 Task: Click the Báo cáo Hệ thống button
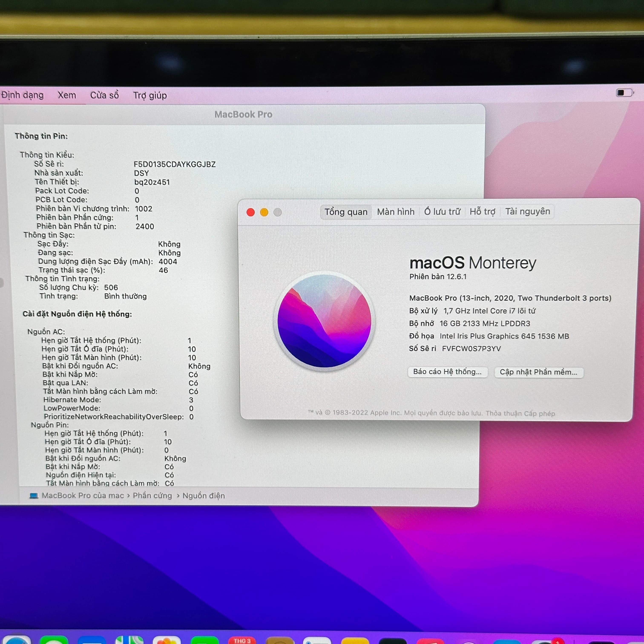click(x=447, y=372)
